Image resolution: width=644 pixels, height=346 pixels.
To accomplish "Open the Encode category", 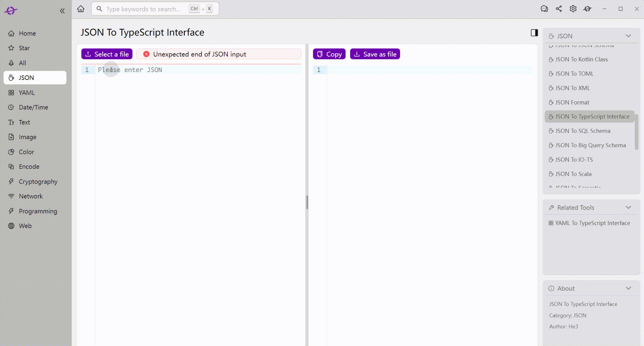I will [x=35, y=167].
